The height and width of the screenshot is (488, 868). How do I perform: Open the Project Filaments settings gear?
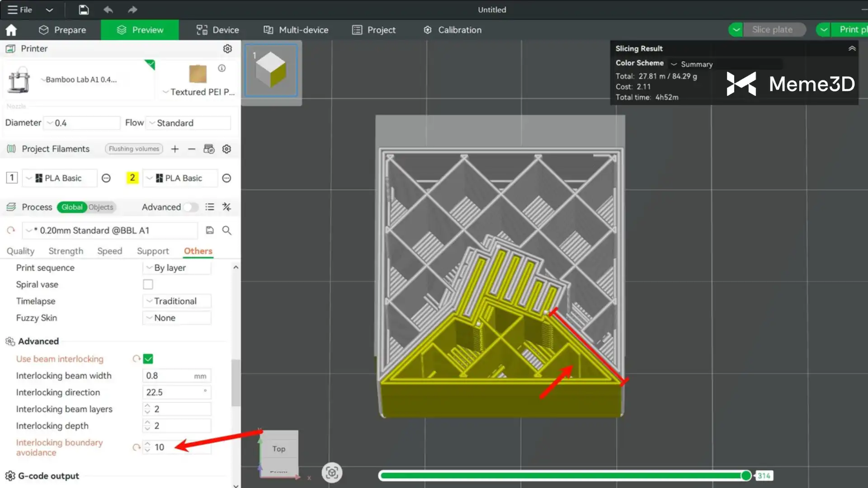coord(227,149)
